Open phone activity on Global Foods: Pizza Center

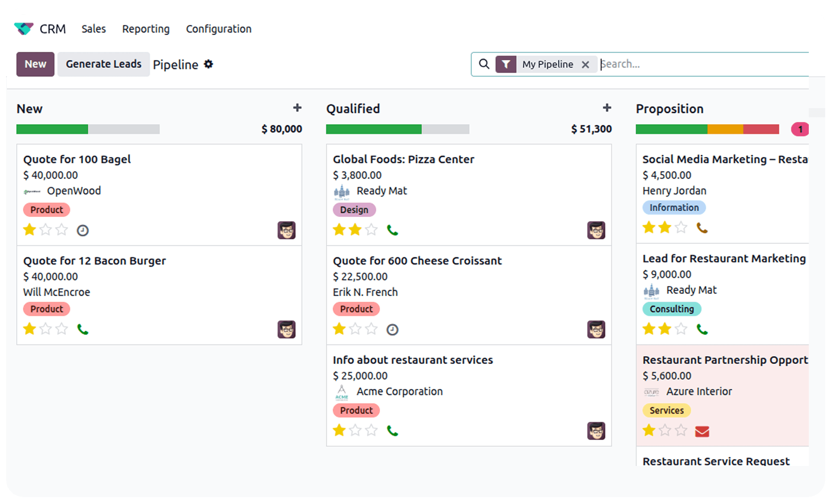(x=392, y=230)
